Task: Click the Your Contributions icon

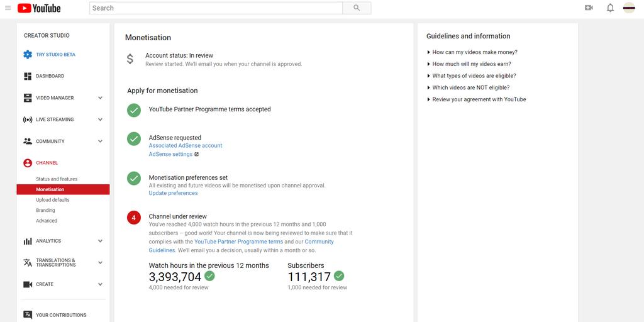Action: pos(28,315)
